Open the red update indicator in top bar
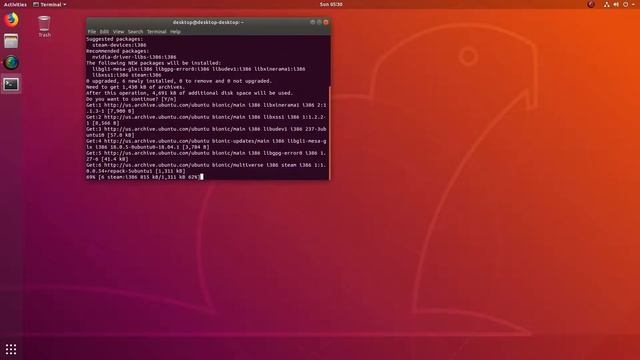Screen dimensions: 640x360 point(591,4)
